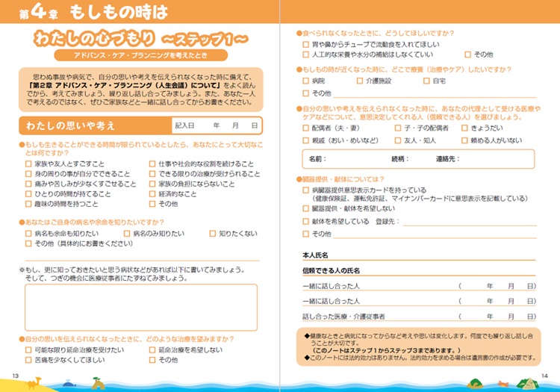The height and width of the screenshot is (392, 560).
Task: Check その他 under the 治療を望みますか question
Action: 152,359
